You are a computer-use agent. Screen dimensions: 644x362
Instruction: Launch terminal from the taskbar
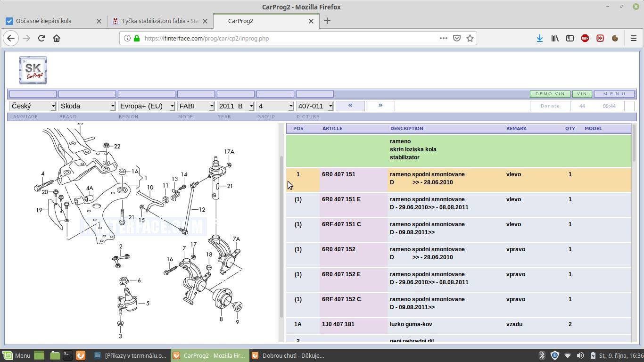67,355
